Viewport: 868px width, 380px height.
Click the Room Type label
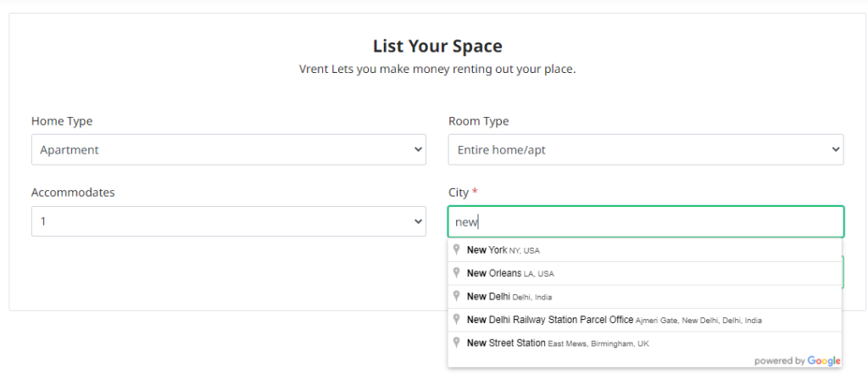pyautogui.click(x=478, y=121)
